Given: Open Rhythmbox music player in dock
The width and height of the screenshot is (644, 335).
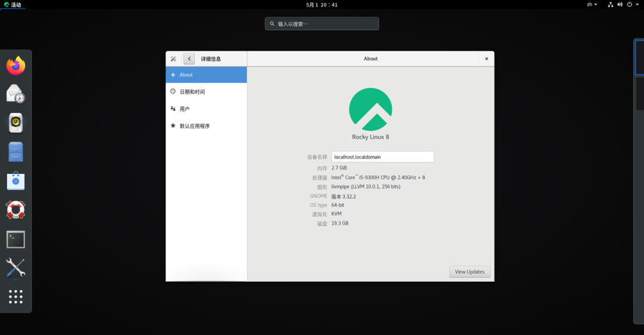Looking at the screenshot, I should [16, 123].
